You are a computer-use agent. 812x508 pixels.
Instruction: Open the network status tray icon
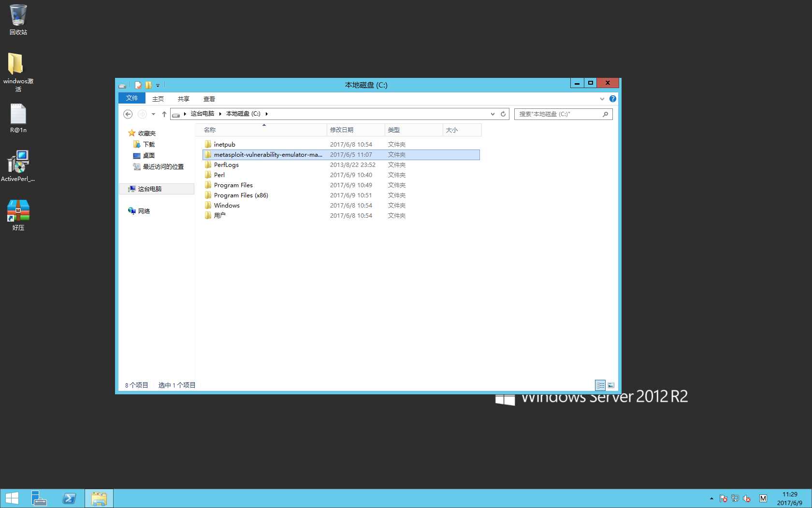pyautogui.click(x=735, y=498)
